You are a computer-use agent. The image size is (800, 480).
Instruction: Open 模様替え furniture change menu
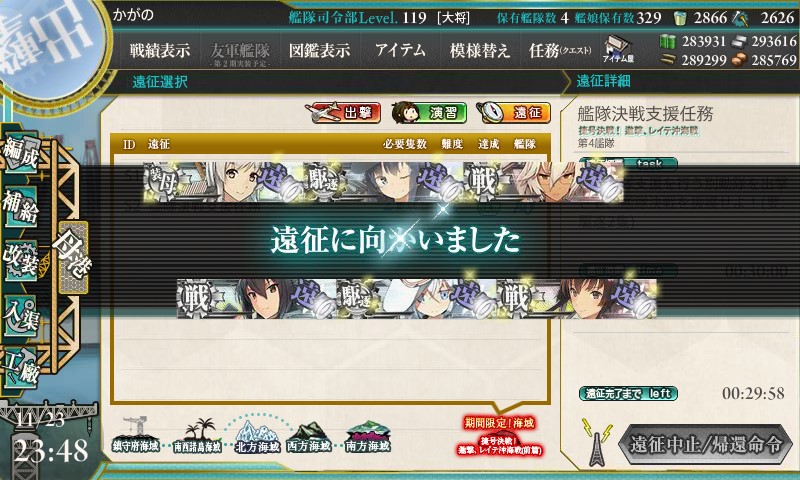pyautogui.click(x=480, y=50)
